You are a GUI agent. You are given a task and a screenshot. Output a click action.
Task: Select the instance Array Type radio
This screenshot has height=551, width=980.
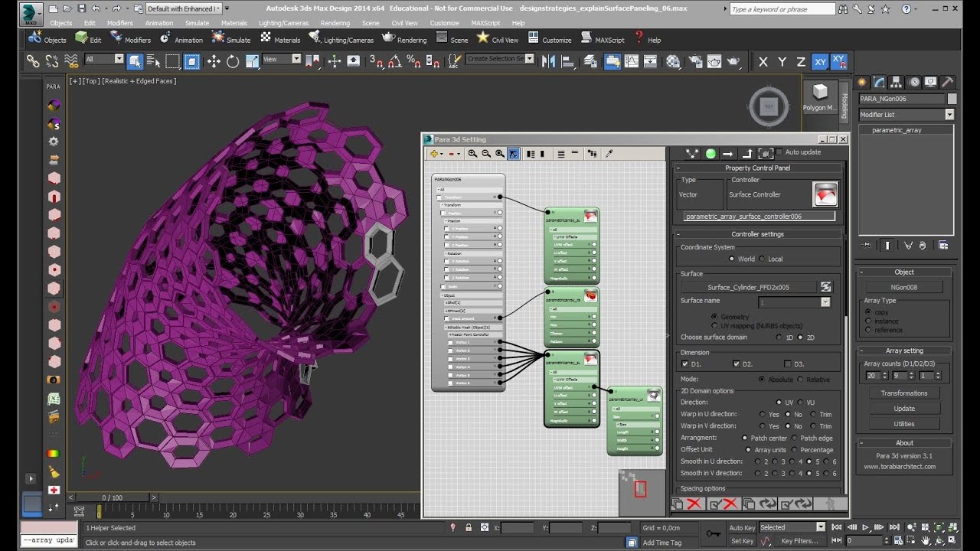[868, 321]
